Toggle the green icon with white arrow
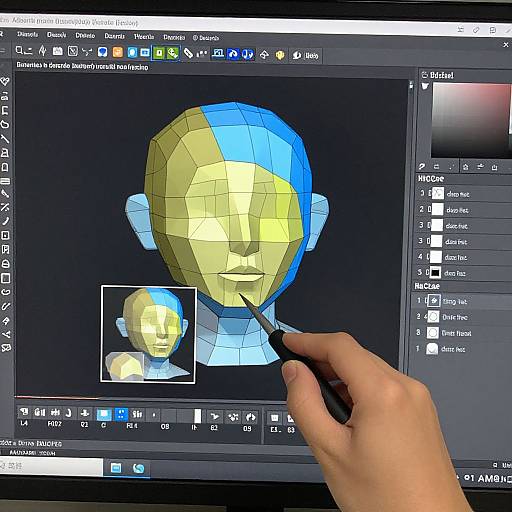The image size is (512, 512). point(173,53)
